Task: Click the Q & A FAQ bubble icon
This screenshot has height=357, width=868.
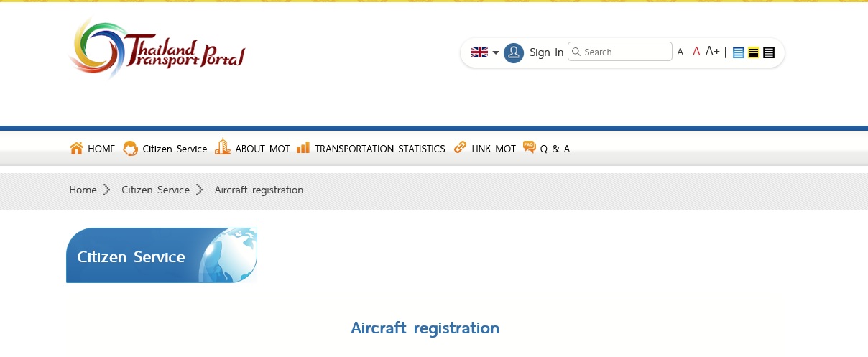Action: 530,147
